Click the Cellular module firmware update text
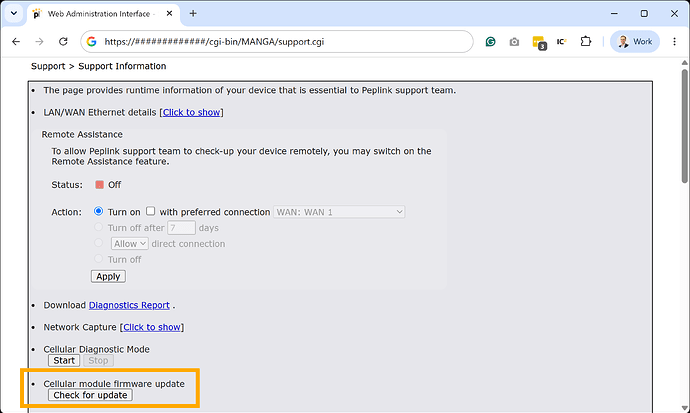The image size is (690, 413). [x=114, y=384]
